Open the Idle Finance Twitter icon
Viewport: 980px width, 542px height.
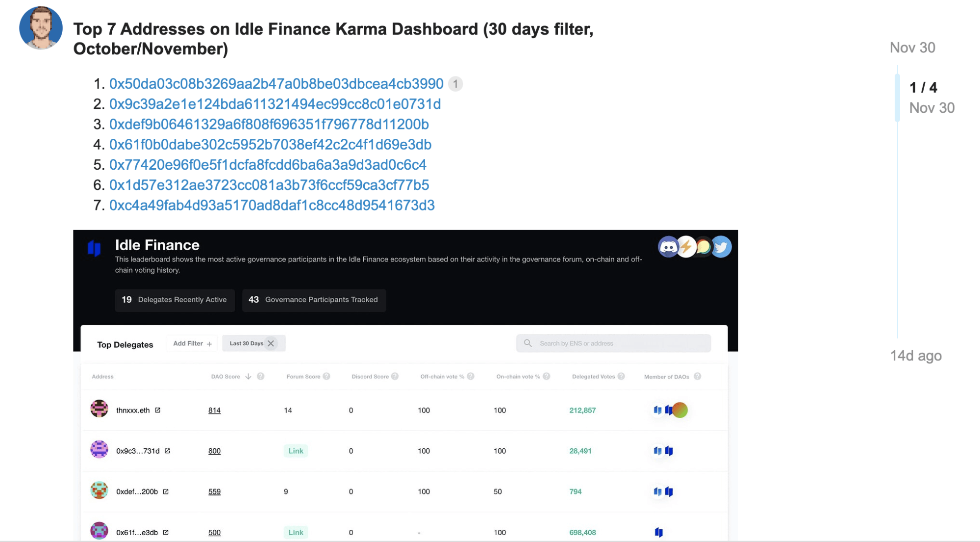[720, 247]
